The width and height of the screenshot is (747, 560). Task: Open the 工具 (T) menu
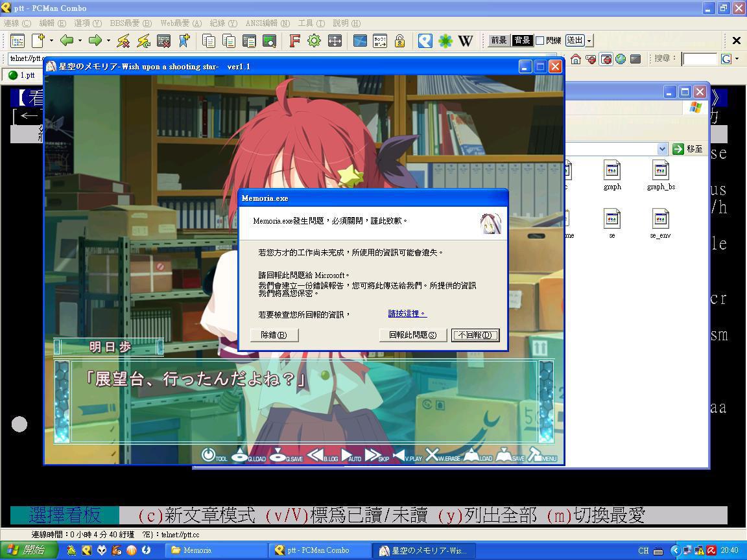[311, 23]
